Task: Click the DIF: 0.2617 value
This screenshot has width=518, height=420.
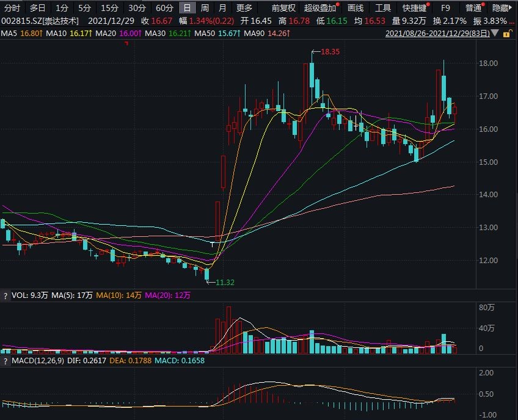Action: click(x=87, y=360)
